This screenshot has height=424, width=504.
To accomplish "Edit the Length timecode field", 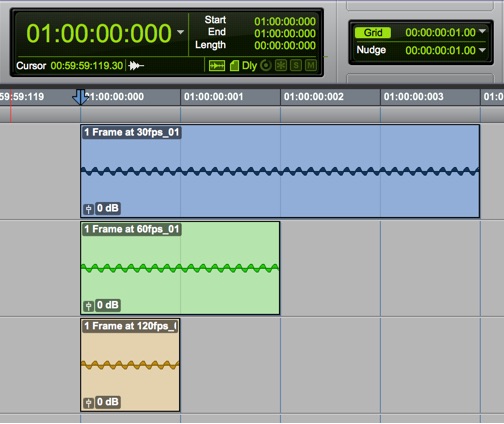I will click(285, 45).
